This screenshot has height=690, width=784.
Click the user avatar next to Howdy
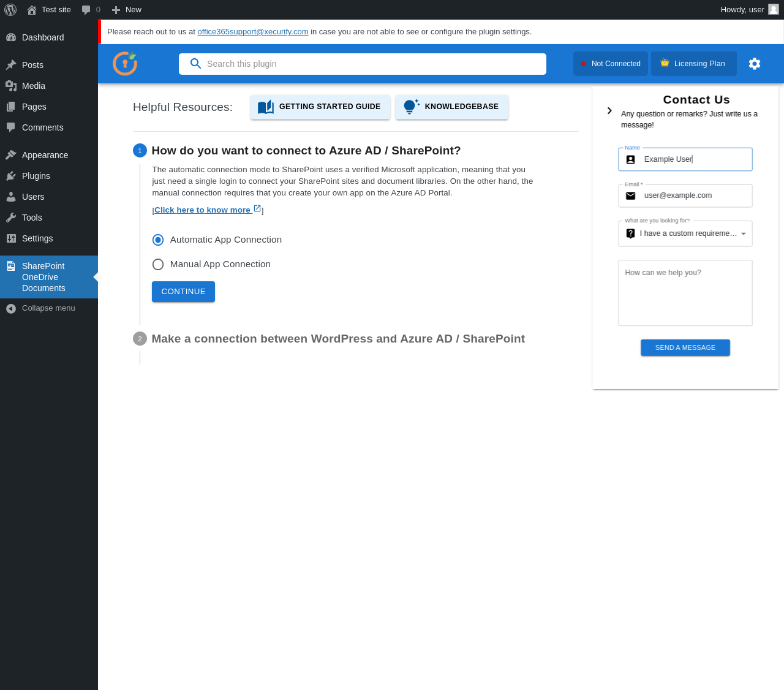coord(774,10)
